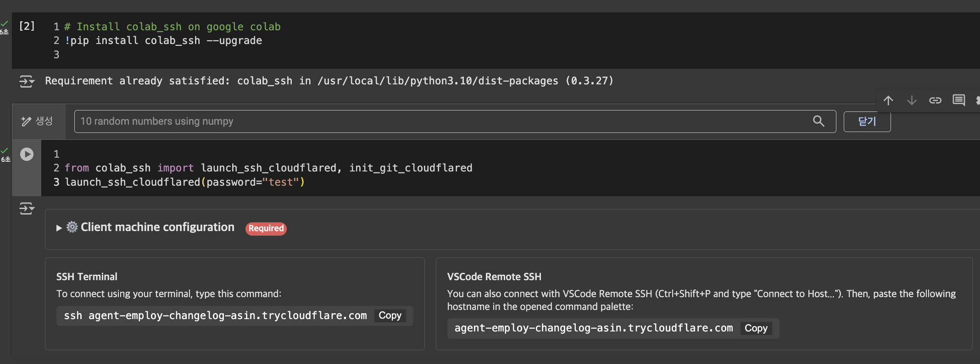Select ssh agent-employ-changelog-asin command text

215,316
